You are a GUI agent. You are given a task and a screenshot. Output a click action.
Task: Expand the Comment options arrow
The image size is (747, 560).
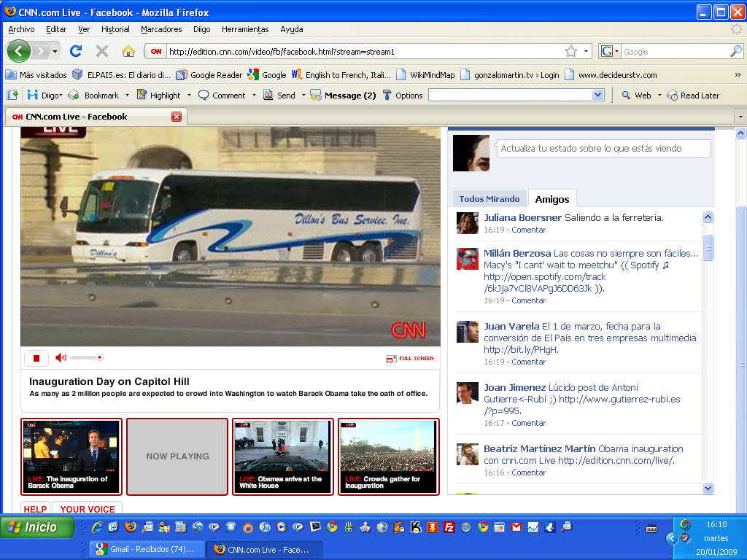[x=254, y=96]
